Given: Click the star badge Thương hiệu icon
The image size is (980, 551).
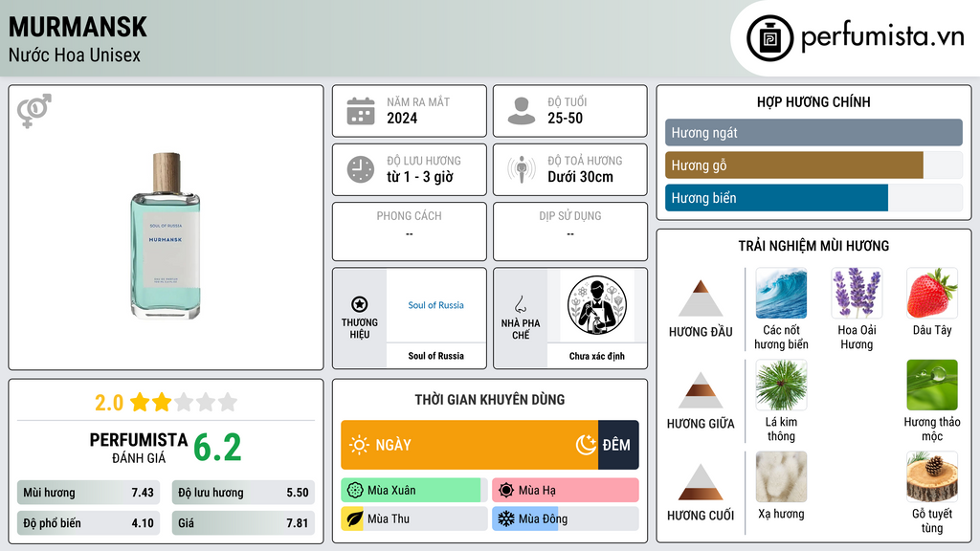Looking at the screenshot, I should tap(360, 304).
